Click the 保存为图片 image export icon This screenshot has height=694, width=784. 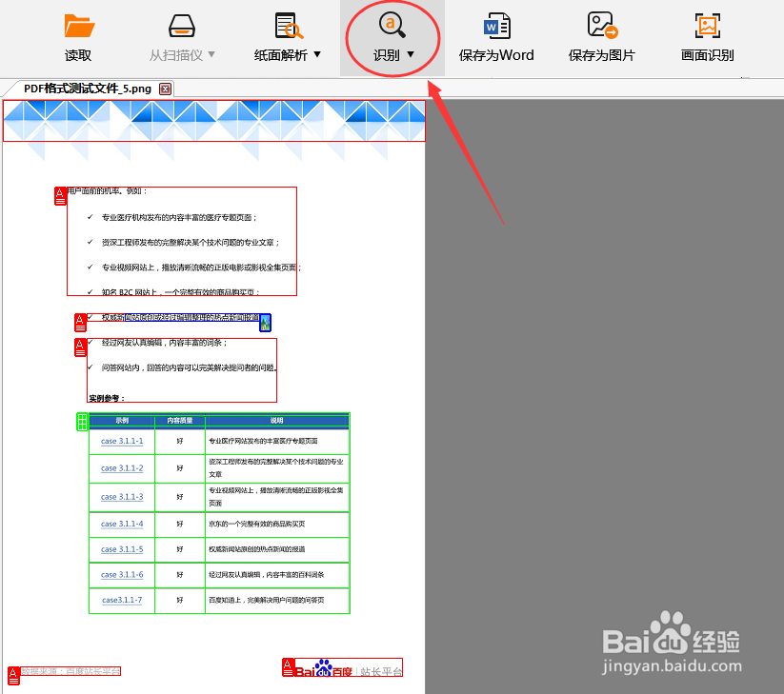click(602, 26)
